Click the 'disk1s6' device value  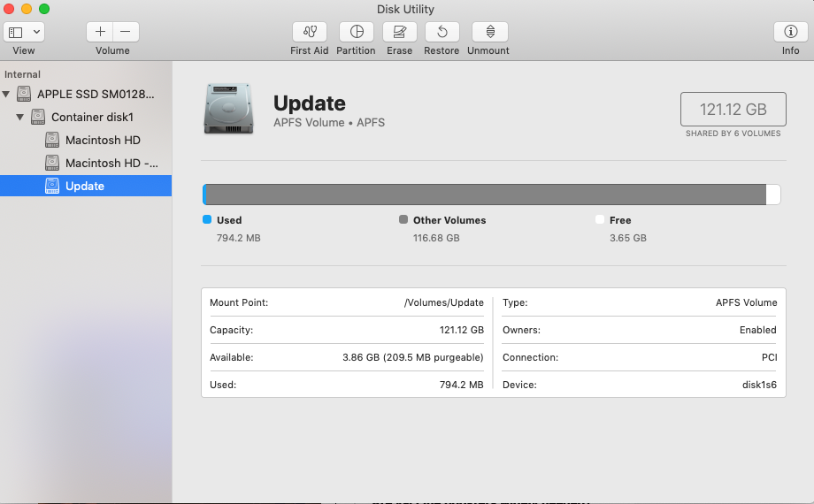(x=759, y=385)
